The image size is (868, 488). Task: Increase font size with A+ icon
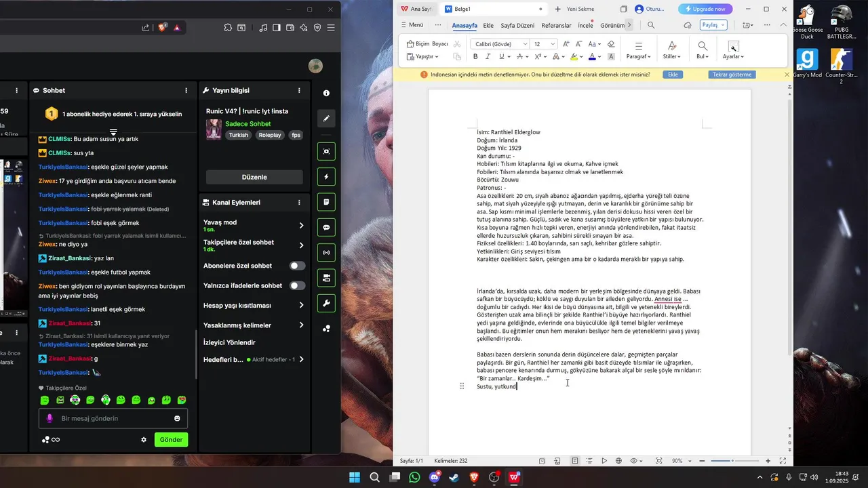(x=567, y=44)
